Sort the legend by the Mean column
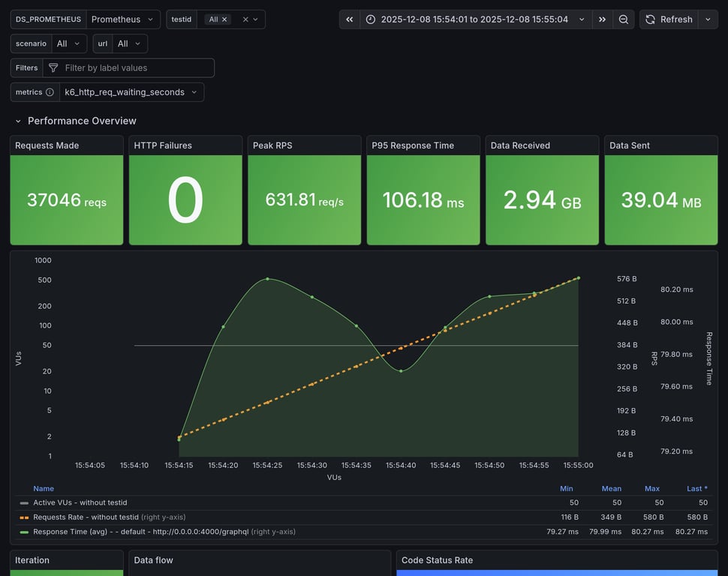Viewport: 728px width, 576px height. [611, 488]
